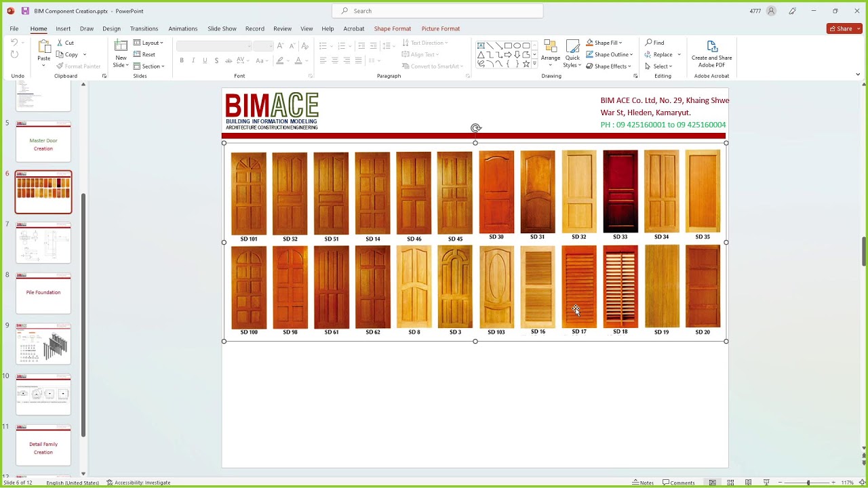The width and height of the screenshot is (868, 488).
Task: Open the Design tab
Action: click(111, 28)
